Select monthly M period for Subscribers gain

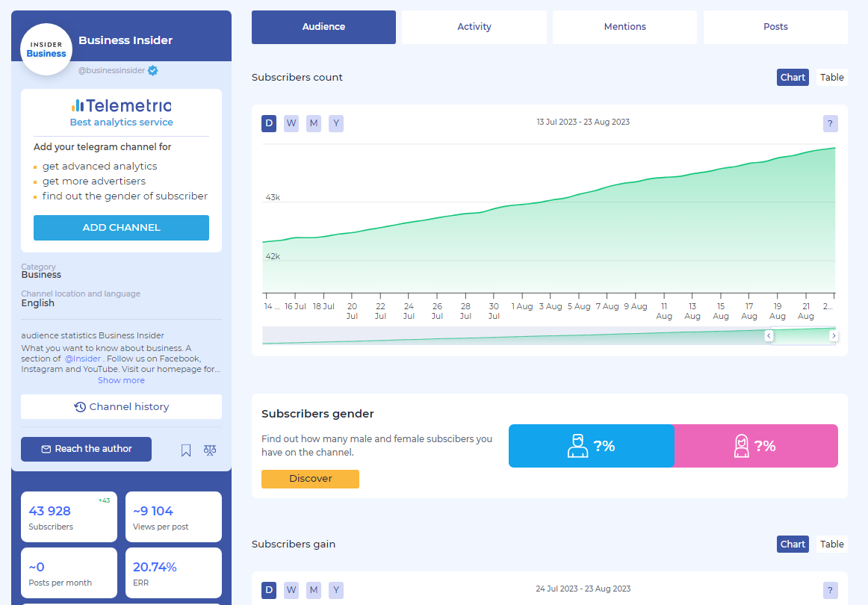pyautogui.click(x=313, y=590)
